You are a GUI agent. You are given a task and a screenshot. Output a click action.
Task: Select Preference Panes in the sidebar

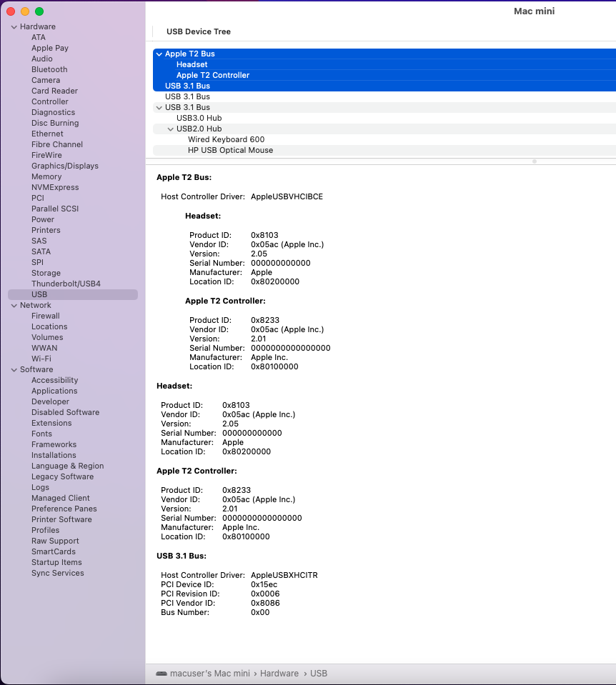(x=64, y=509)
